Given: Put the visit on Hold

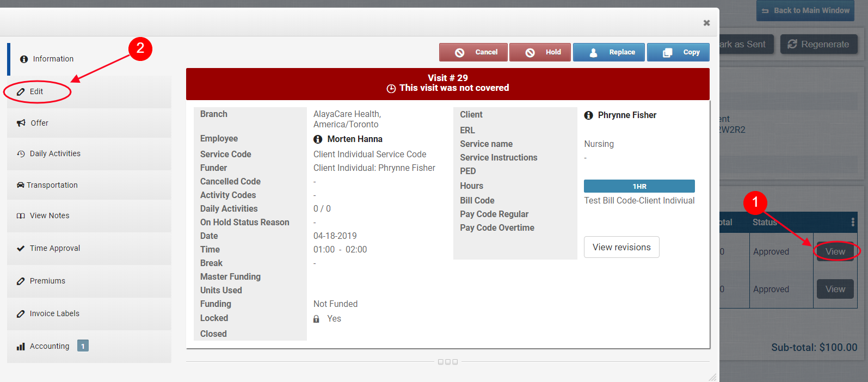Looking at the screenshot, I should [x=540, y=52].
